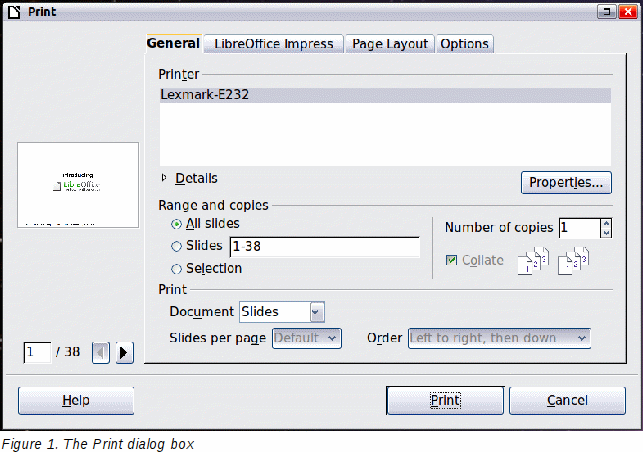Click the Help button

[76, 400]
